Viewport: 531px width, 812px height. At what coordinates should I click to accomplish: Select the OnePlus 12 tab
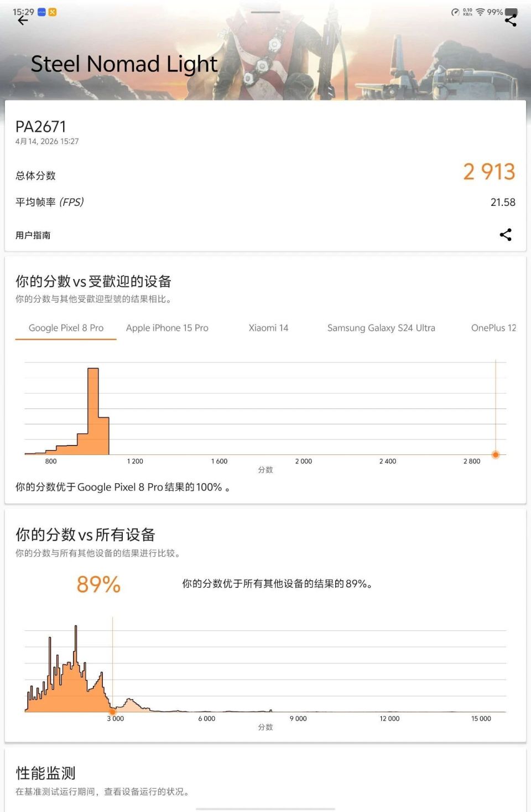click(x=493, y=328)
